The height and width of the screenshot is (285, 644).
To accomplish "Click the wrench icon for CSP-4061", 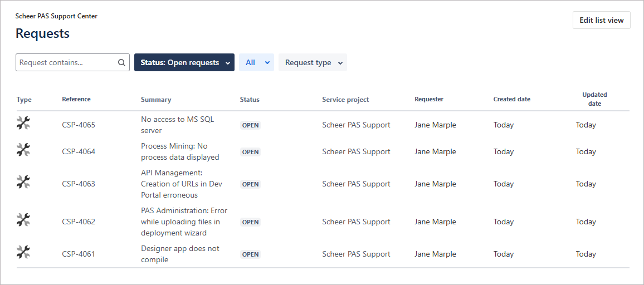I will point(23,253).
